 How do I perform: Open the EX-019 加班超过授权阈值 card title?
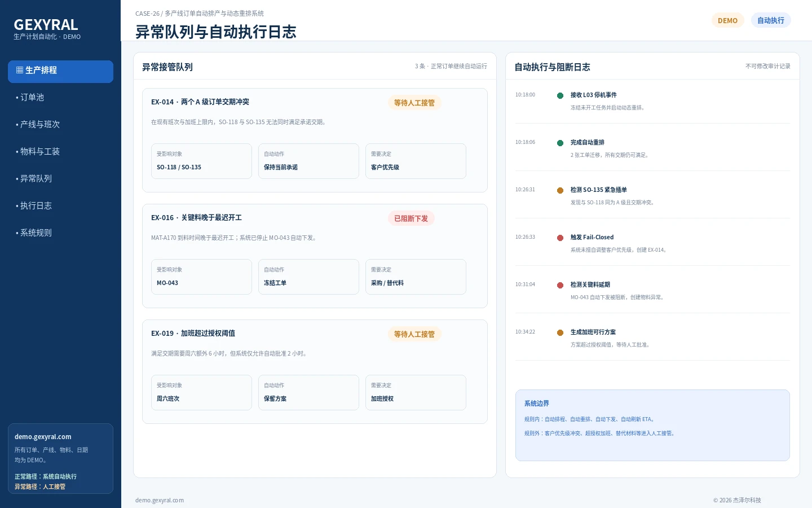(x=193, y=334)
